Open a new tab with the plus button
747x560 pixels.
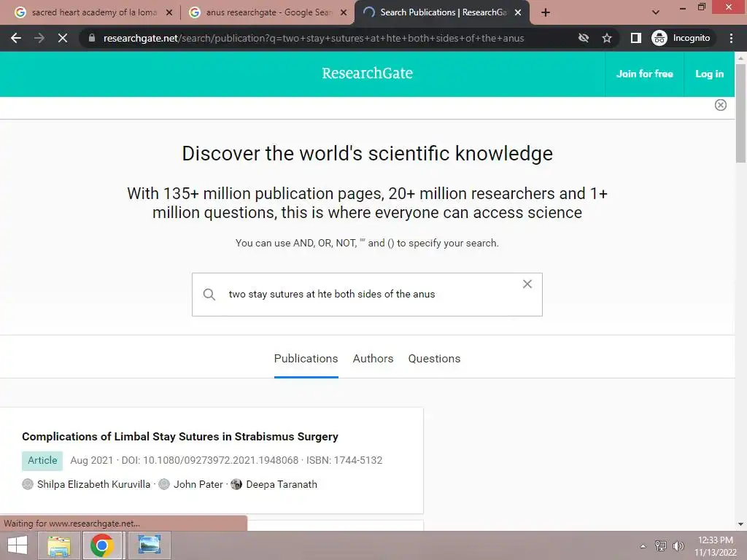click(x=546, y=12)
